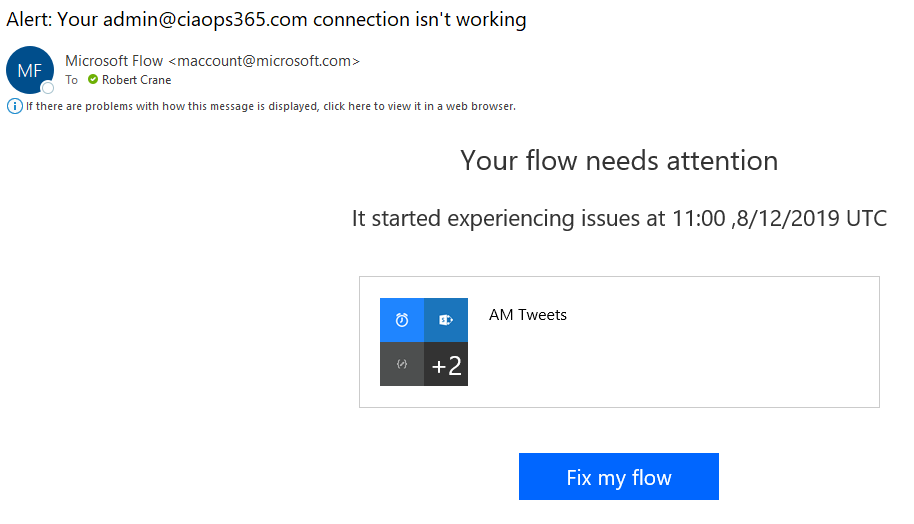Open the AM Tweets flow name
Image resolution: width=914 pixels, height=524 pixels.
click(x=527, y=315)
